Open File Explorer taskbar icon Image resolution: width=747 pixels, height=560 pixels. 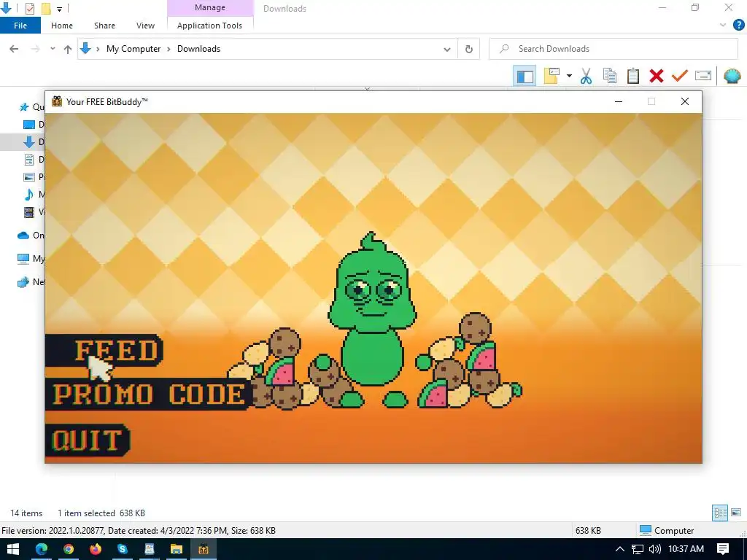(177, 549)
